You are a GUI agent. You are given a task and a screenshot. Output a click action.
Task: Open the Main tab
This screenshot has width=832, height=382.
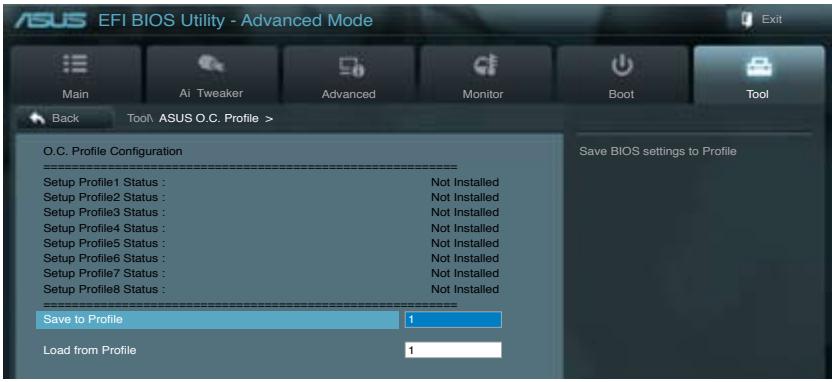point(76,74)
